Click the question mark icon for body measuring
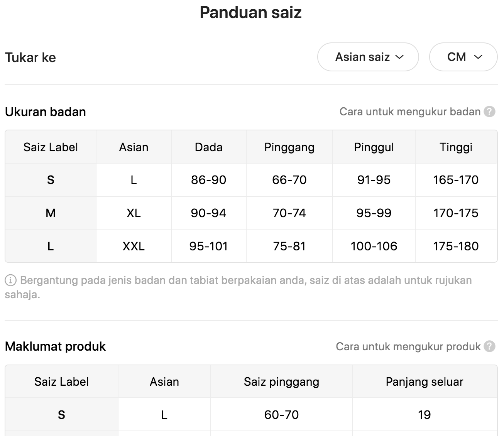 click(x=490, y=112)
